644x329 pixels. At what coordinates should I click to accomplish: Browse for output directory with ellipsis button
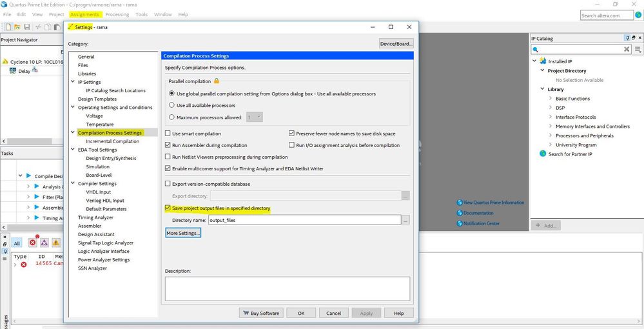click(x=405, y=221)
